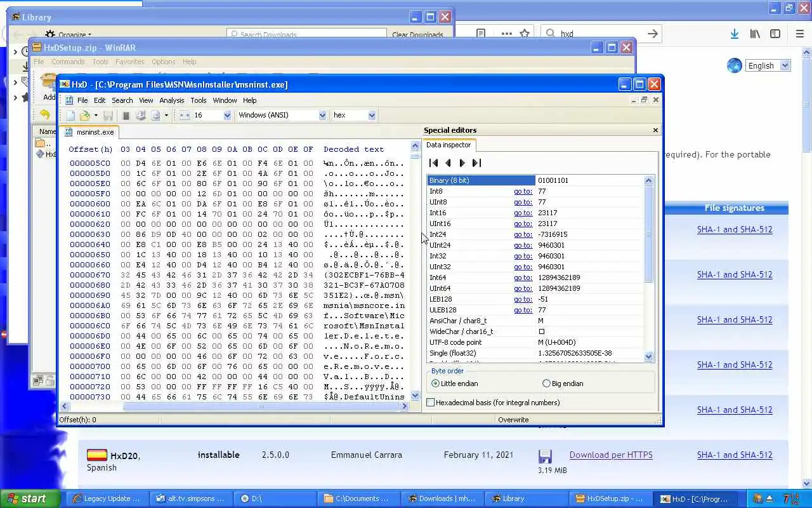Viewport: 812px width, 508px height.
Task: Click Download per HTTPS link for HxD20 Spanish
Action: [x=611, y=455]
